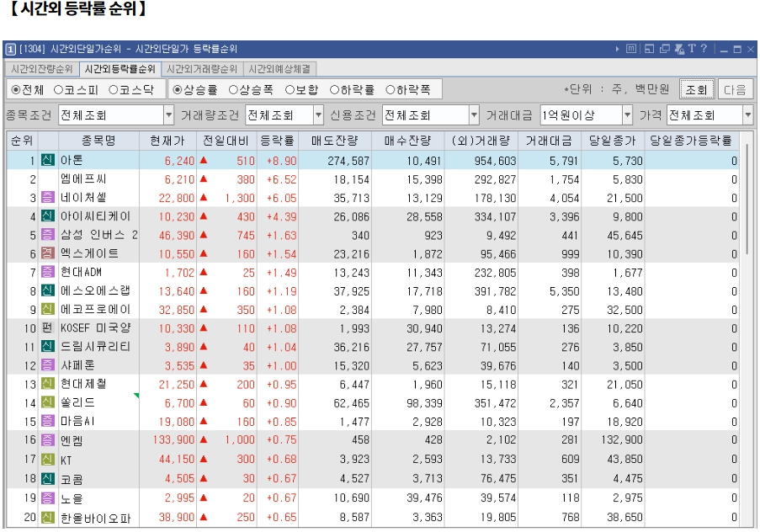Click the [m] mini-mode icon in the title bar
Image resolution: width=760 pixels, height=532 pixels.
(633, 49)
